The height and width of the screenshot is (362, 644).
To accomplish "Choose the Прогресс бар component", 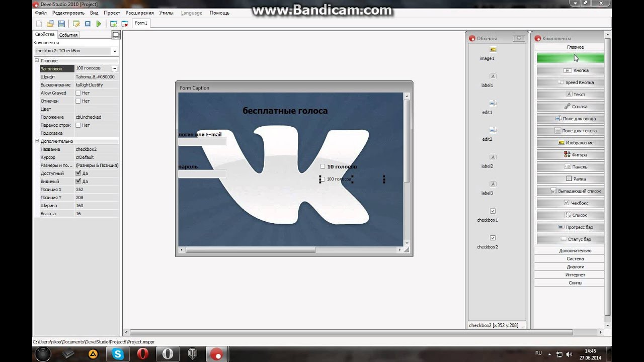I will coord(571,227).
